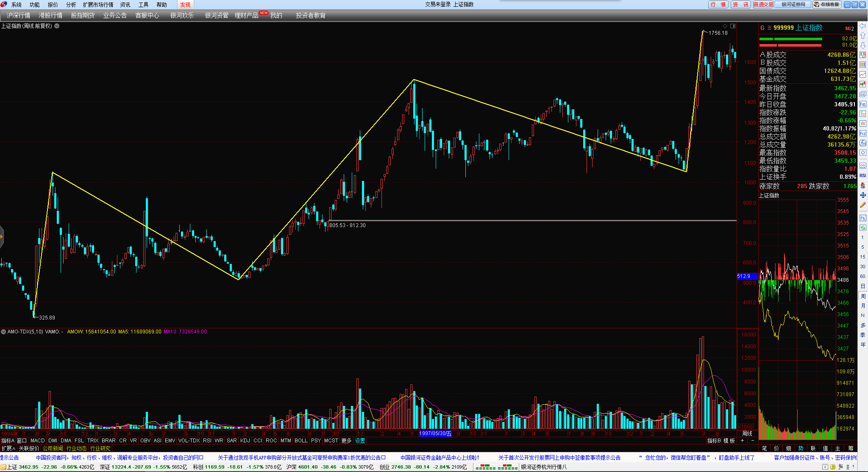This screenshot has height=472, width=868.
Task: Click the RSI indicator sidebar icon
Action: [x=862, y=175]
